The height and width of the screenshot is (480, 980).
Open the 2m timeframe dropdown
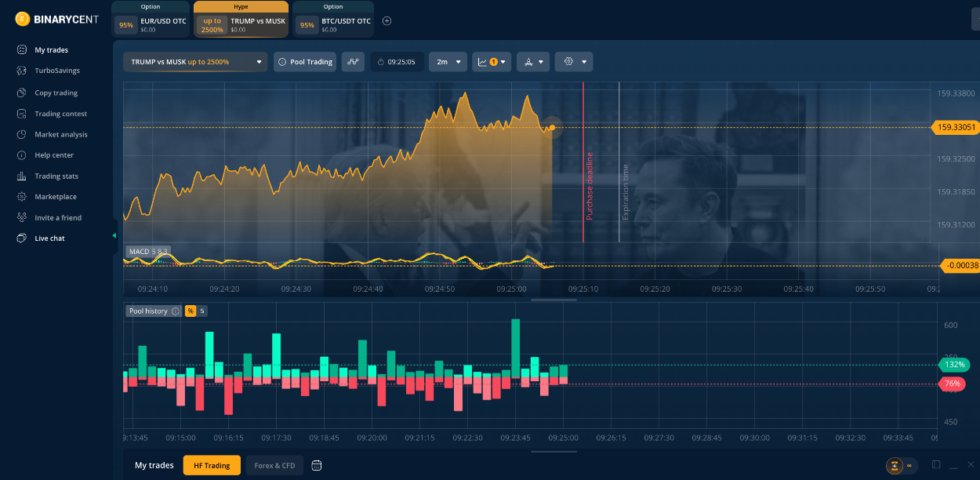[x=448, y=62]
